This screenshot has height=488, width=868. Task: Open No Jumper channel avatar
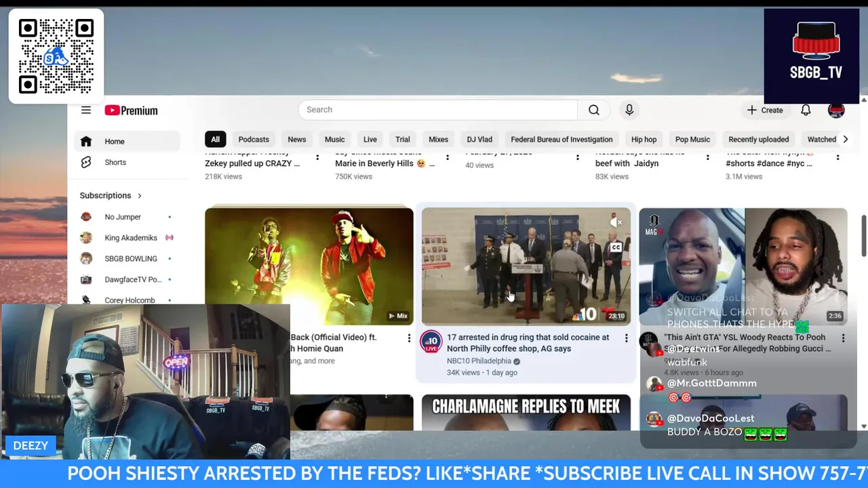pyautogui.click(x=86, y=217)
